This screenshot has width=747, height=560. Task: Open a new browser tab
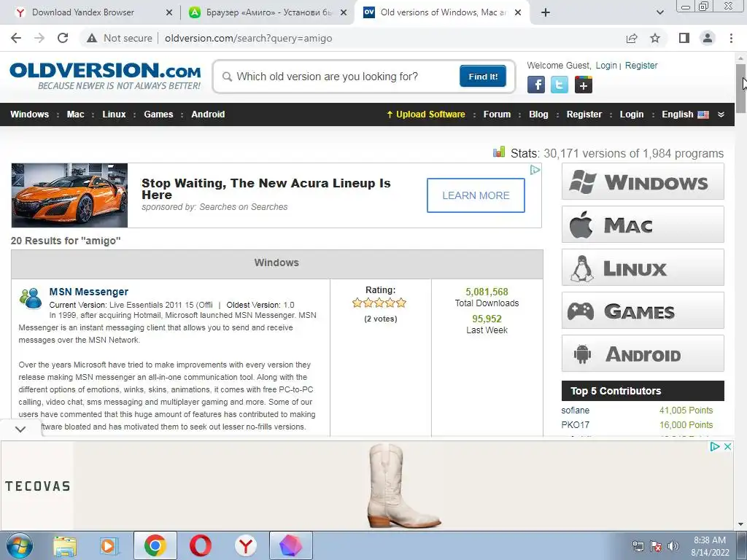coord(546,12)
